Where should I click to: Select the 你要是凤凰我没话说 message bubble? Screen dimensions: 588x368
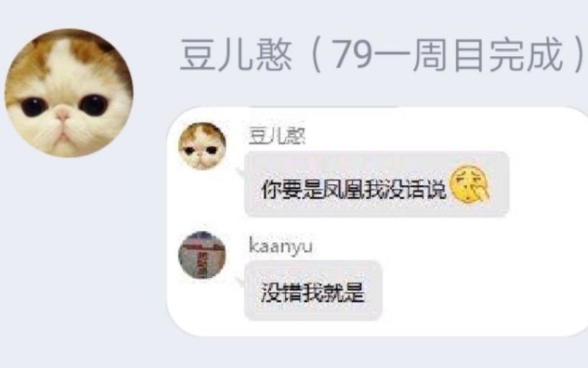pyautogui.click(x=377, y=184)
